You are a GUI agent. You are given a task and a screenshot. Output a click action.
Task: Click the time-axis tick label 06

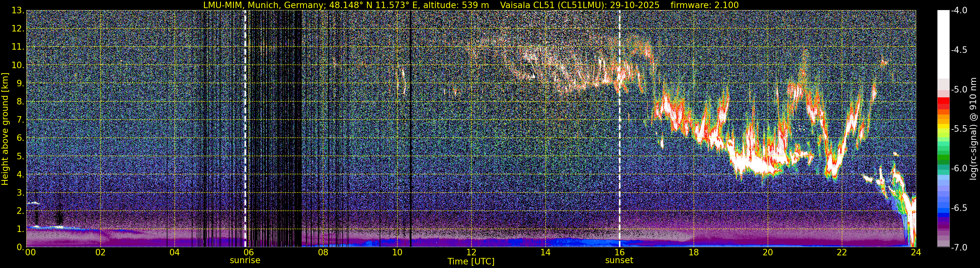click(x=249, y=252)
